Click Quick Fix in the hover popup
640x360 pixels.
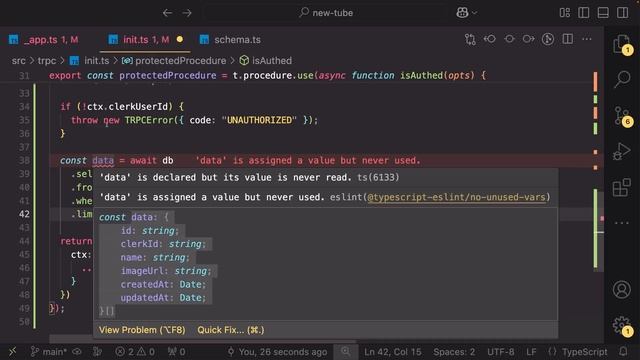click(x=231, y=330)
